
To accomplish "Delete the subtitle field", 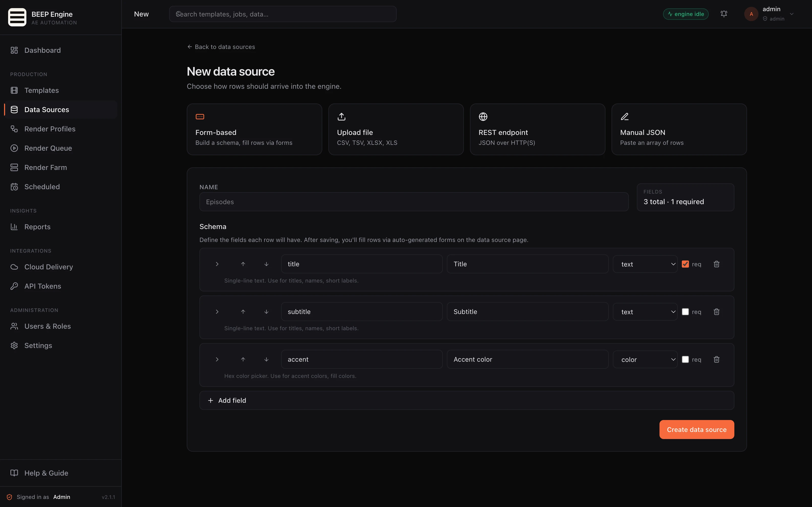I will (x=716, y=312).
